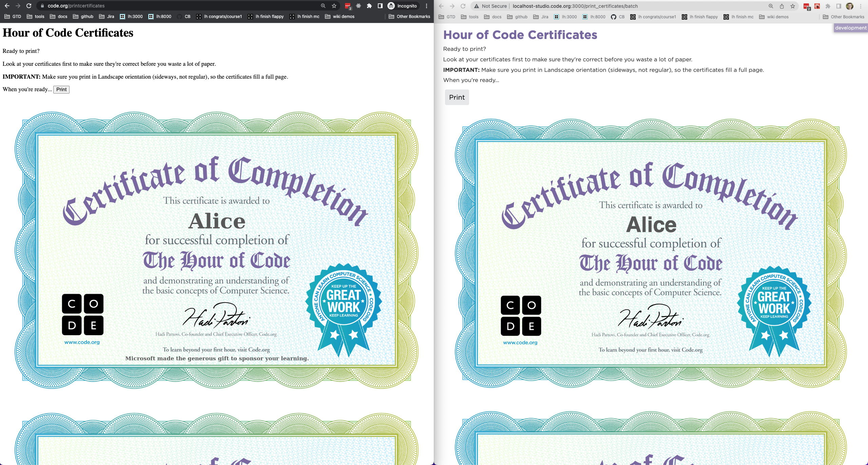Image resolution: width=868 pixels, height=465 pixels.
Task: Open the tools bookmark folder in the left window
Action: tap(36, 16)
